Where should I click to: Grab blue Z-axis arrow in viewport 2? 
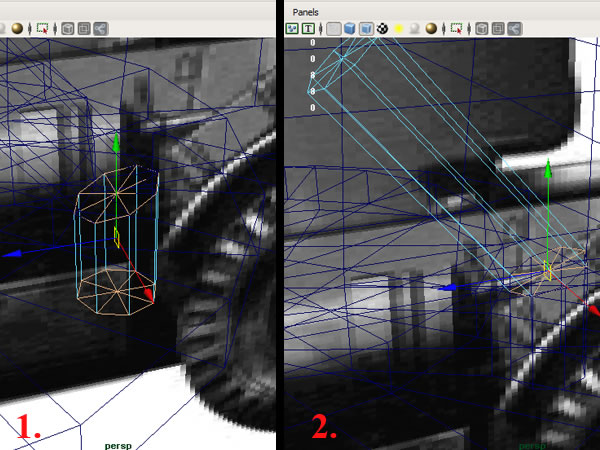448,287
